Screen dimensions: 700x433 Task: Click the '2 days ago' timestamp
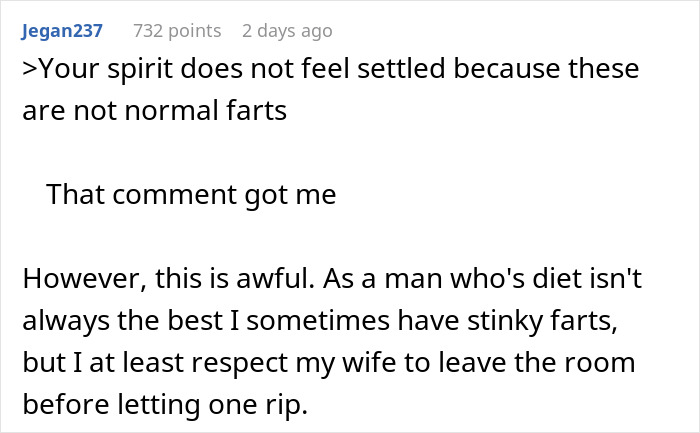(286, 31)
